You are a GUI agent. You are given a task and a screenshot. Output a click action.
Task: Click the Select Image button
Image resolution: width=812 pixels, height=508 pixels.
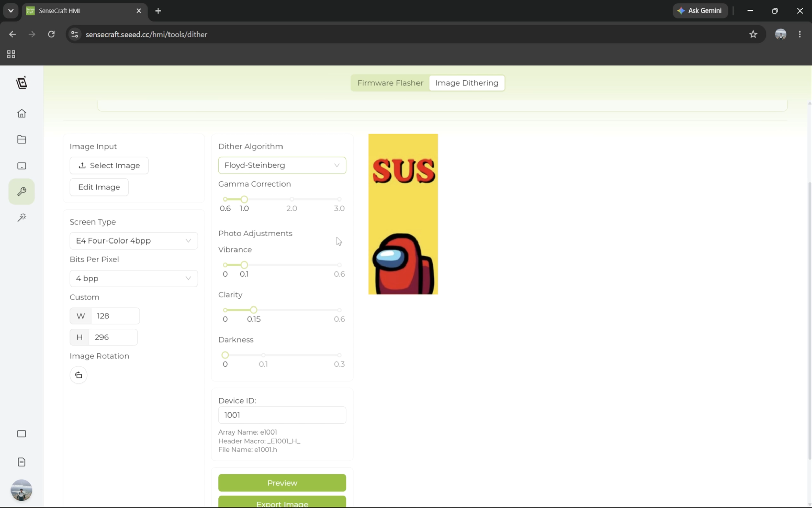pyautogui.click(x=109, y=166)
